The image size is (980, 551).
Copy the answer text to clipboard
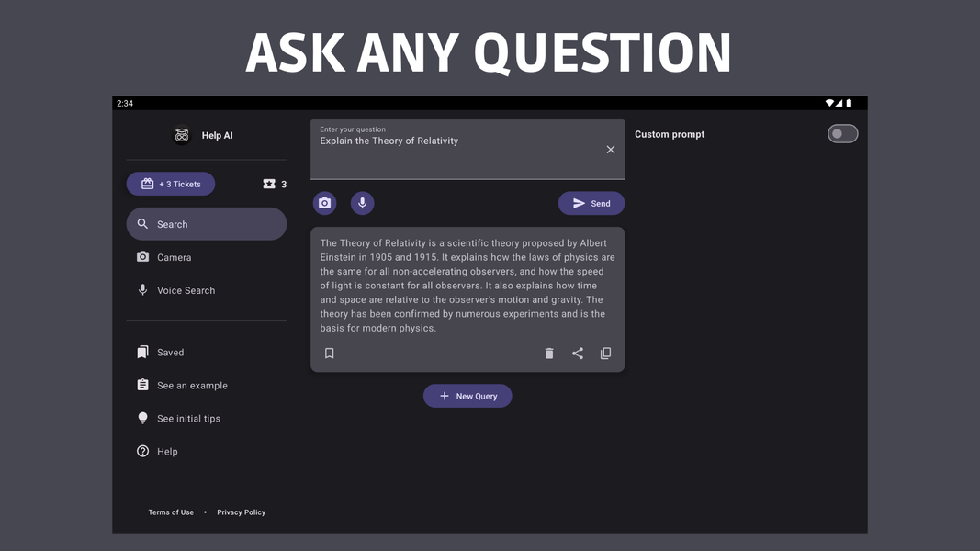[605, 354]
